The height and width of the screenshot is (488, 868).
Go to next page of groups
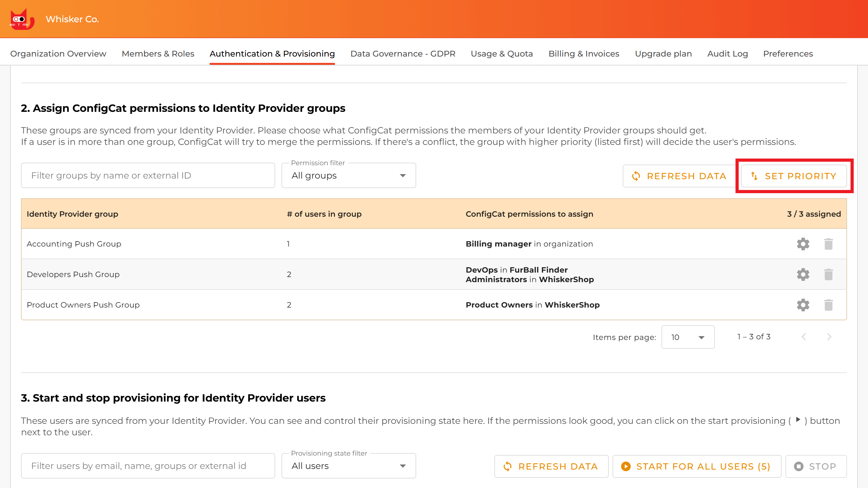click(829, 336)
